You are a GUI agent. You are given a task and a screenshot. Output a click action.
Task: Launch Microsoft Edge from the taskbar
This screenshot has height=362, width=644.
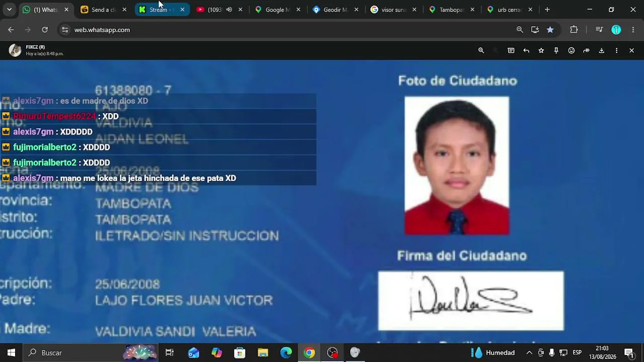286,352
